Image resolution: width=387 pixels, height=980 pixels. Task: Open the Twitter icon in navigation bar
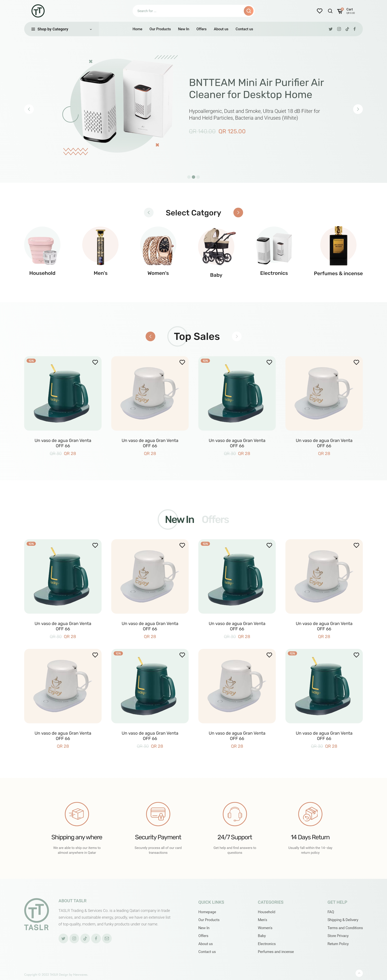pos(331,29)
